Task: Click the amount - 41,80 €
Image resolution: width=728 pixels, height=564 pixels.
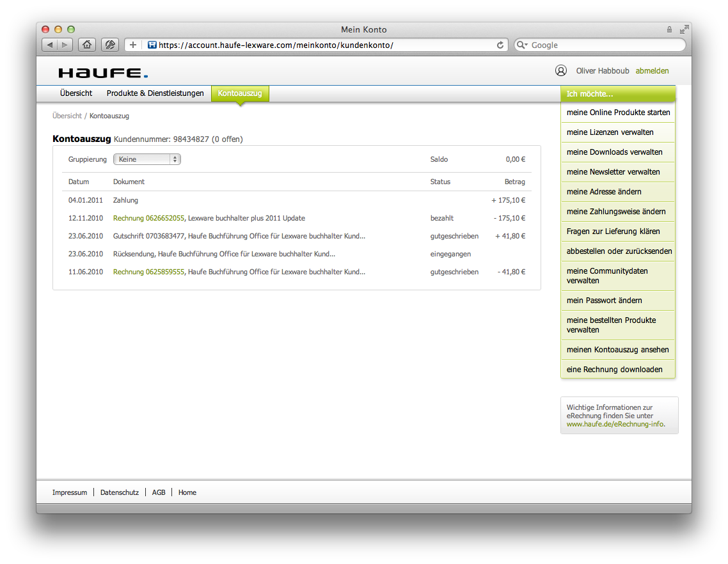Action: click(x=511, y=272)
